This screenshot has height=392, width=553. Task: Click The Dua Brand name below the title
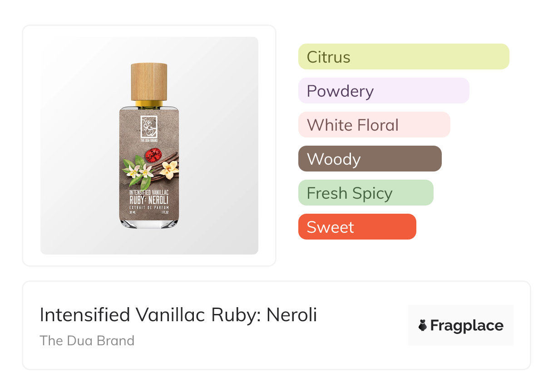[87, 341]
